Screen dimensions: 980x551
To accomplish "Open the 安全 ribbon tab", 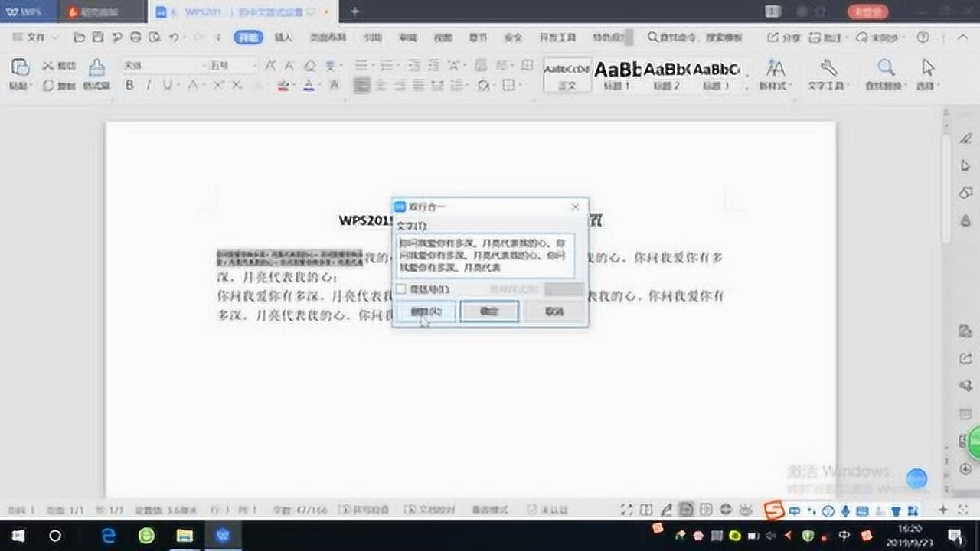I will [x=513, y=37].
